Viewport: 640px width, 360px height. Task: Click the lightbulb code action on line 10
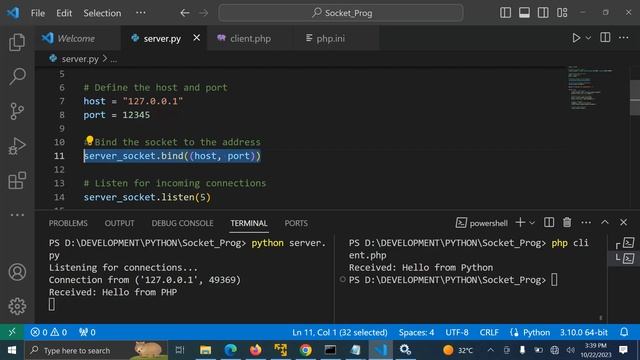(89, 140)
